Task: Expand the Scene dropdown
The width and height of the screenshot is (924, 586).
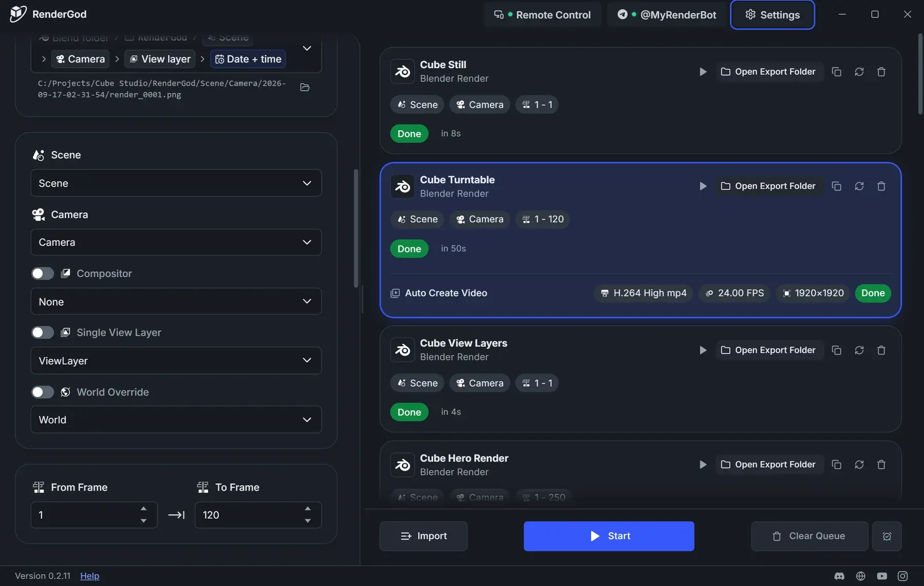Action: pos(176,183)
